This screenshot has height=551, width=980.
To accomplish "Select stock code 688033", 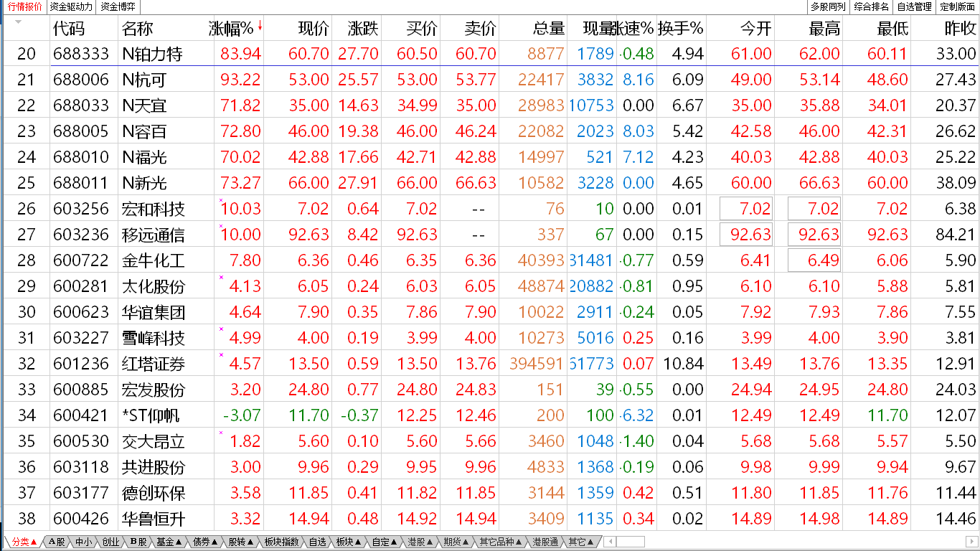I will coord(81,105).
